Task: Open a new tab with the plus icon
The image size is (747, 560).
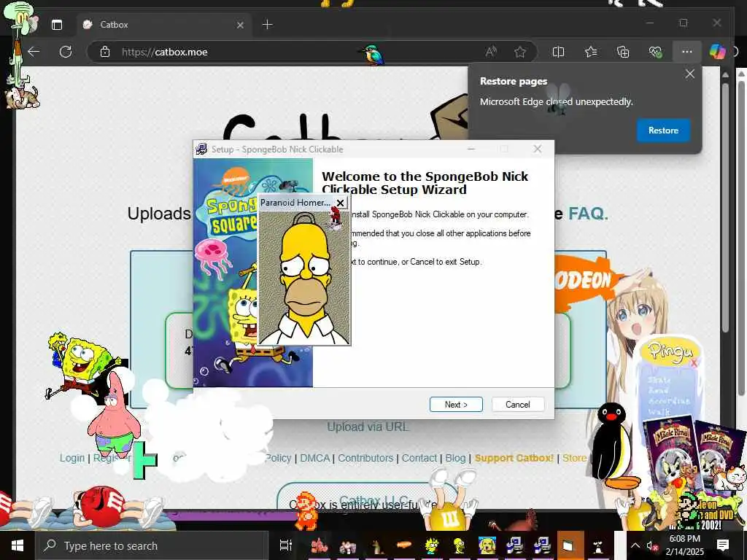Action: coord(267,24)
